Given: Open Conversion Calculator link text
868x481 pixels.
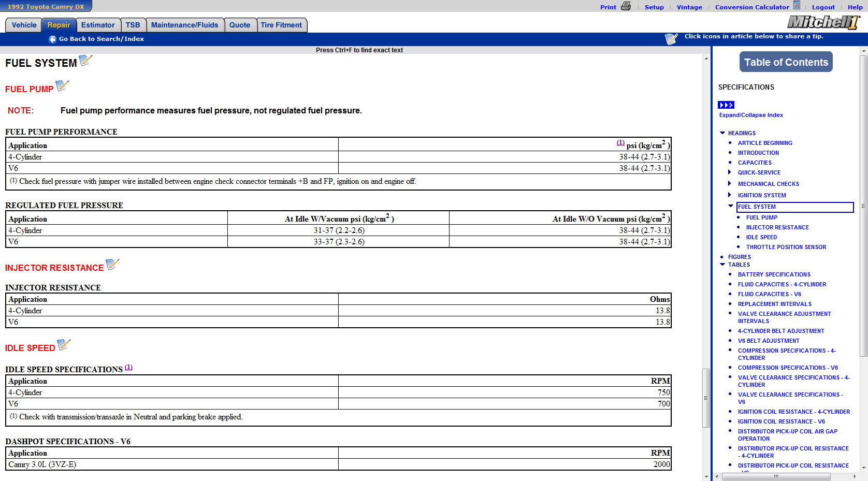Looking at the screenshot, I should (752, 7).
